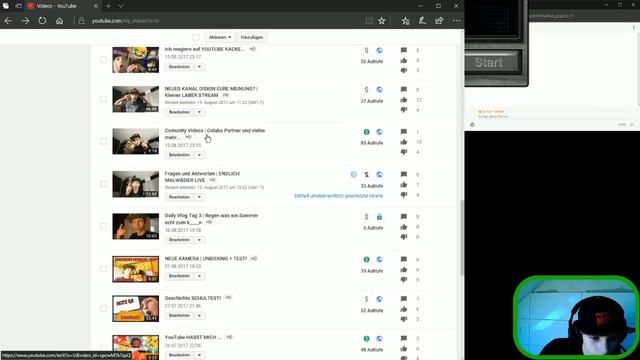Open the copyright-protected content notice link
The width and height of the screenshot is (640, 360).
click(338, 196)
